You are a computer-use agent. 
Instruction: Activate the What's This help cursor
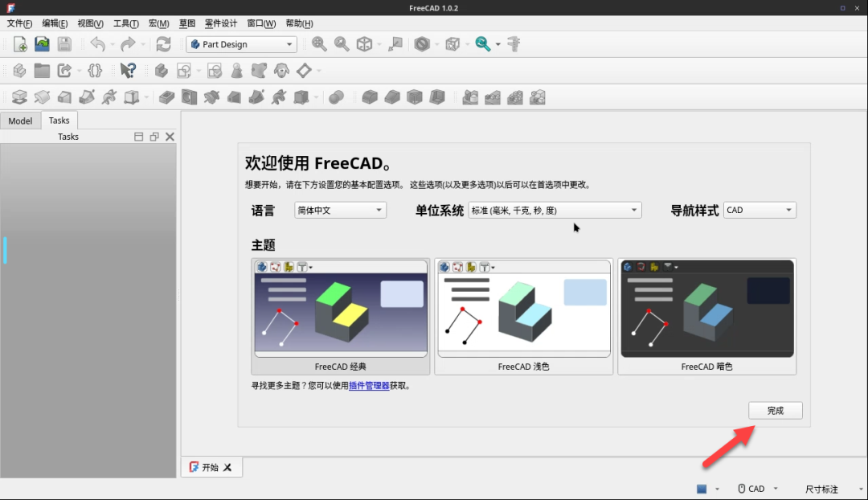(128, 71)
